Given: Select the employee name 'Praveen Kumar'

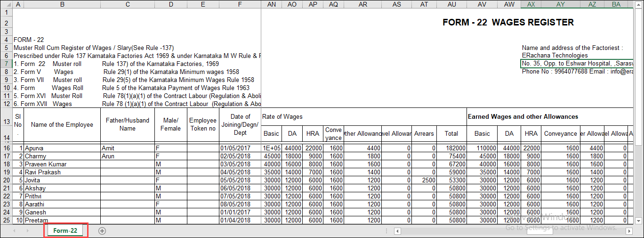Looking at the screenshot, I should click(62, 164).
